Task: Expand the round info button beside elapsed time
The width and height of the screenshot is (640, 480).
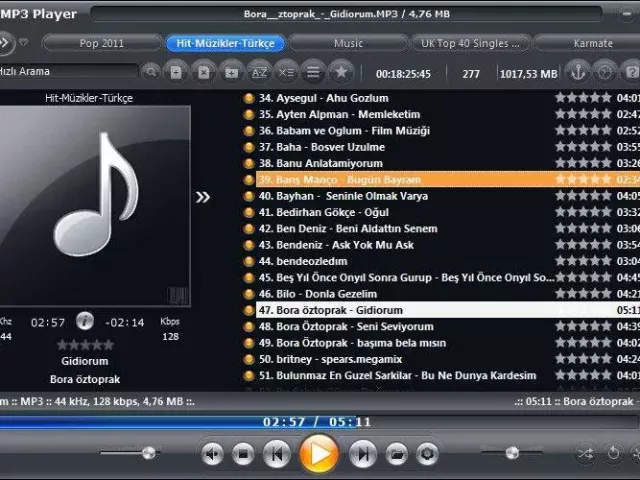Action: coord(85,321)
